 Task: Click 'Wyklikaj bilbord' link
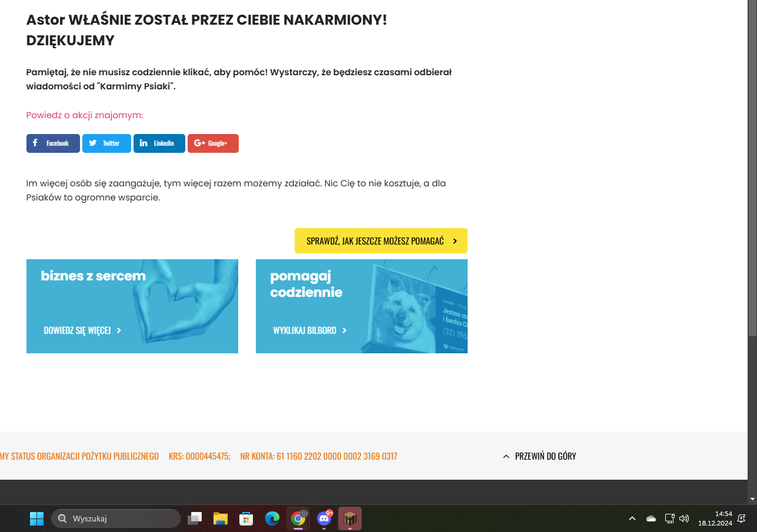310,330
